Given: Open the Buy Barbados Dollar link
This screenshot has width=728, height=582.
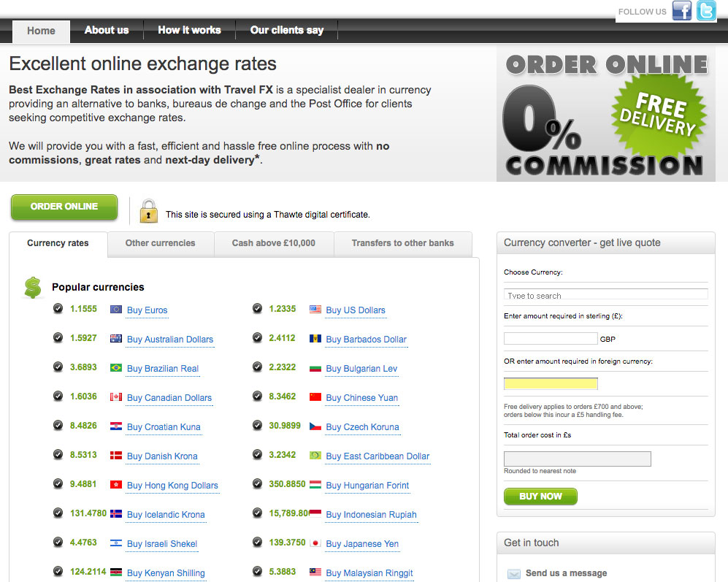Looking at the screenshot, I should pos(367,340).
